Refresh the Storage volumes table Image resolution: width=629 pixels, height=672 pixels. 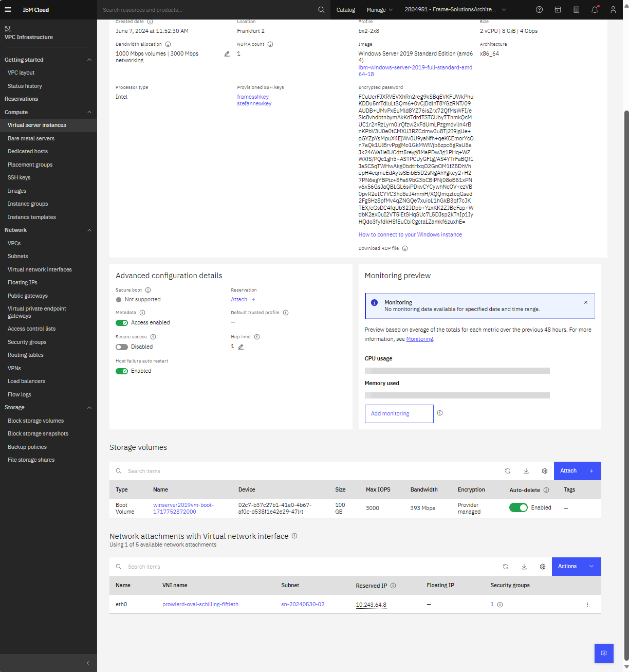[x=508, y=470]
